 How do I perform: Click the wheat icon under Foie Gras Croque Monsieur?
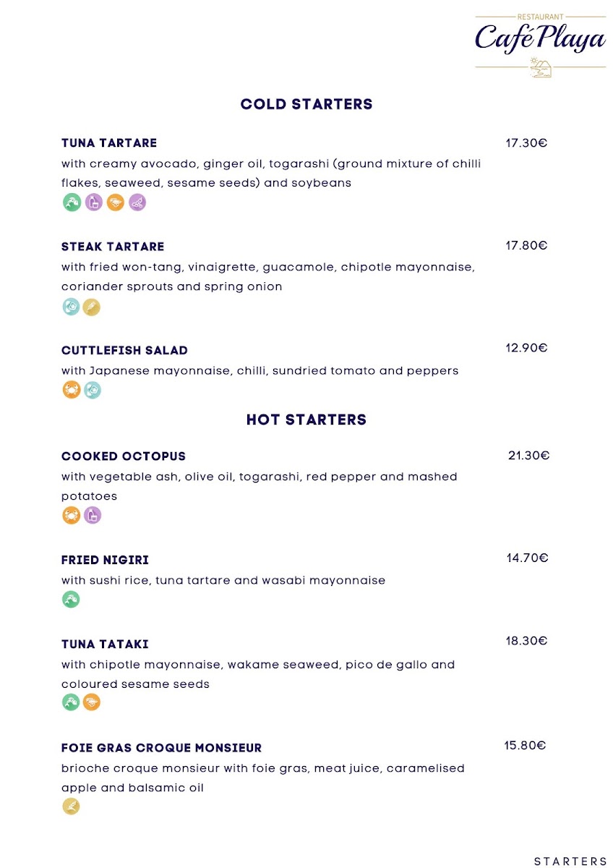pyautogui.click(x=71, y=806)
